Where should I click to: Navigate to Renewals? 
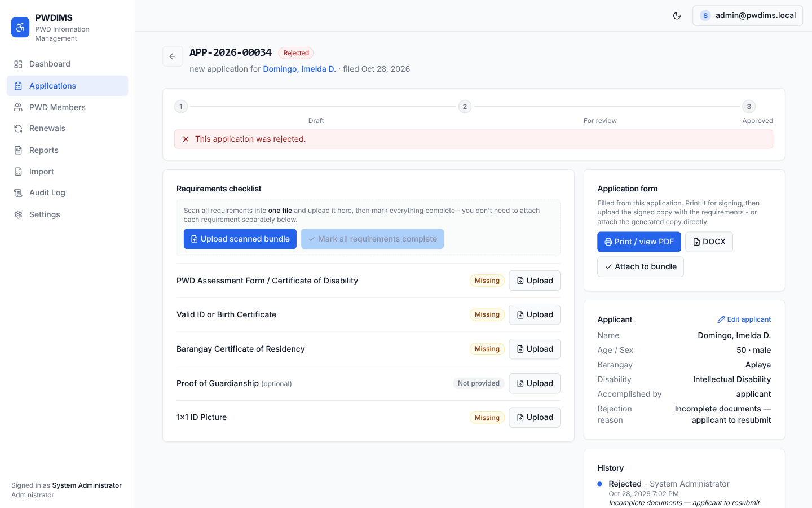point(67,129)
